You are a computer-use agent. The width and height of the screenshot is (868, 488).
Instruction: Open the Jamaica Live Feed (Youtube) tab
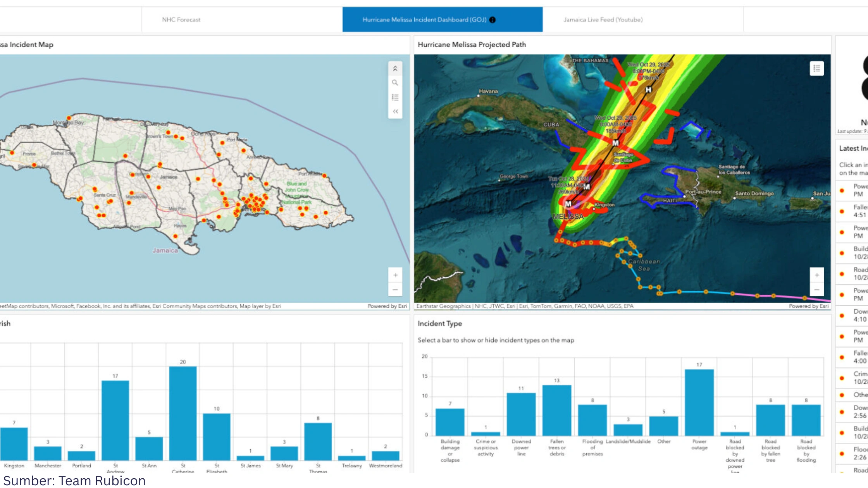(x=603, y=20)
